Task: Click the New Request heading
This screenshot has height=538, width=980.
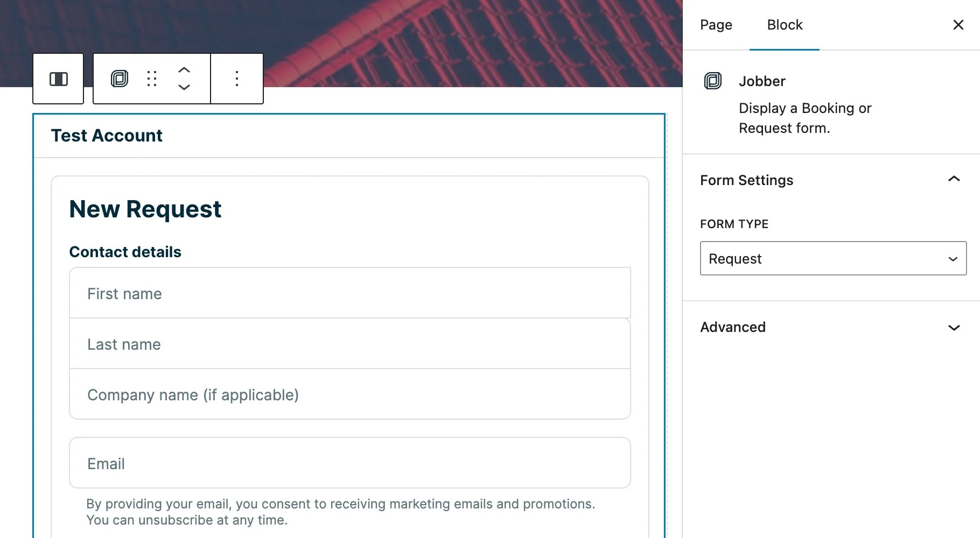Action: tap(145, 209)
